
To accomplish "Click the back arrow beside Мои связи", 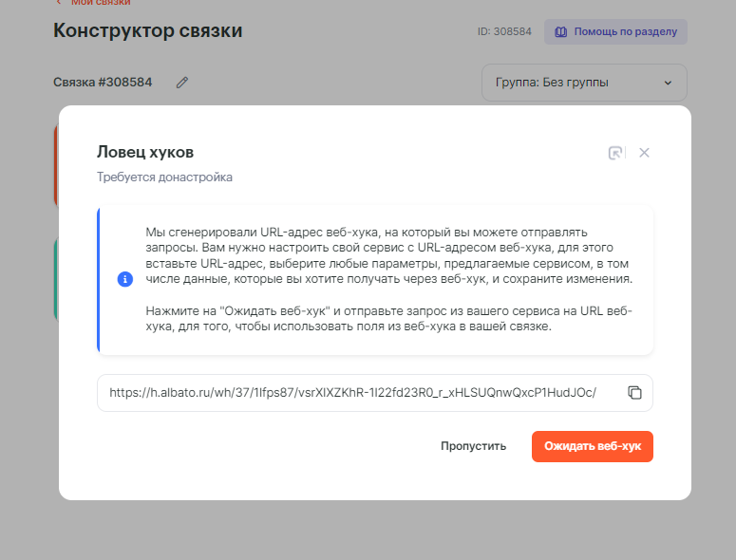I will click(x=59, y=3).
